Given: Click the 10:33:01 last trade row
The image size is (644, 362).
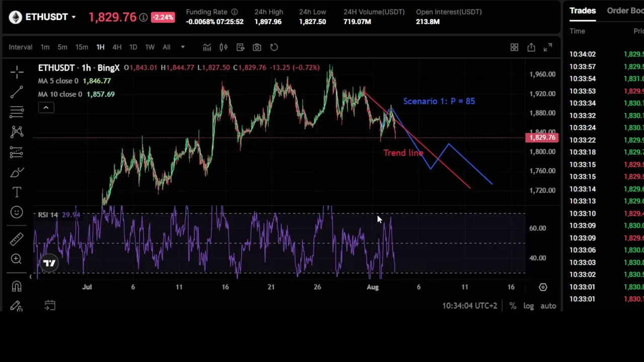Looking at the screenshot, I should pyautogui.click(x=606, y=299).
